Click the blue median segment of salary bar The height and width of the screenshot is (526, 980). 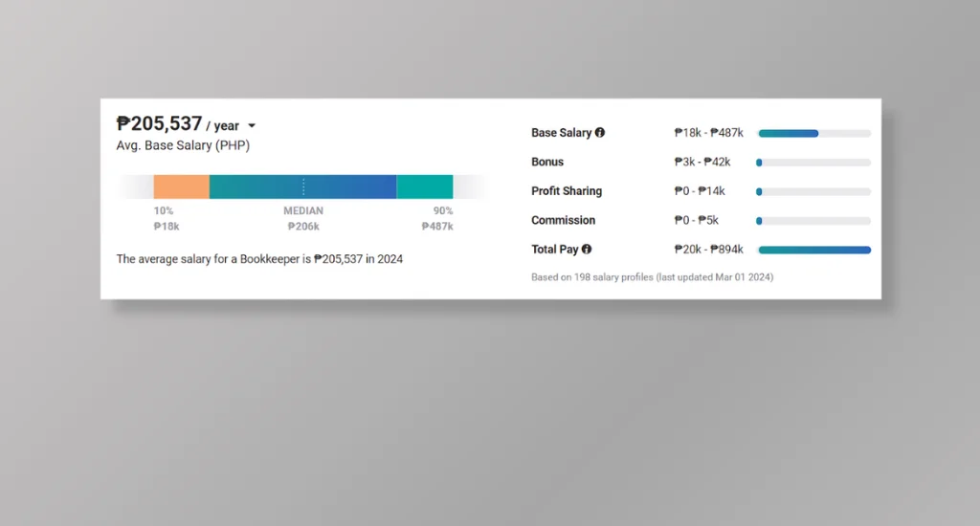click(302, 186)
